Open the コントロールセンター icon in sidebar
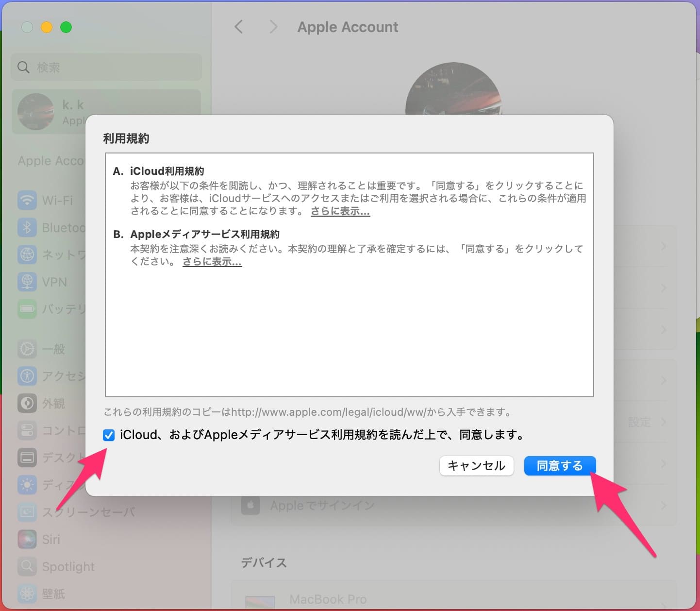 27,430
